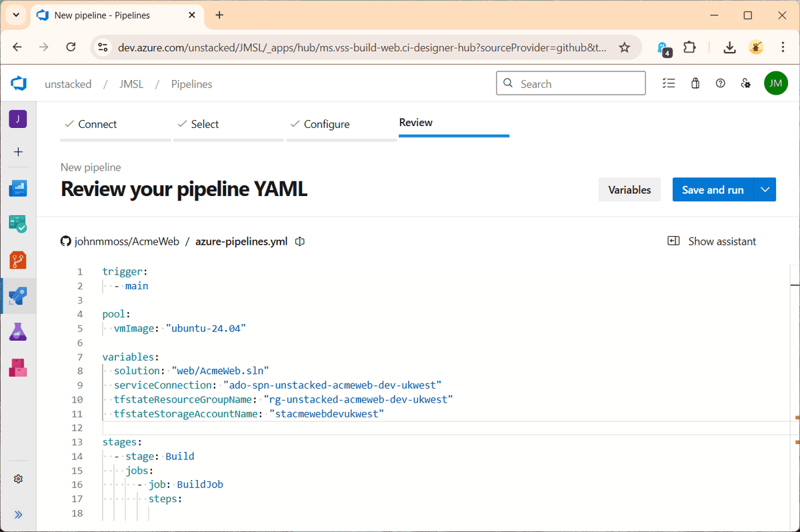Click "rg-unstacked-acmeweb-dev-ukwest" value
This screenshot has height=532, width=800.
point(359,399)
